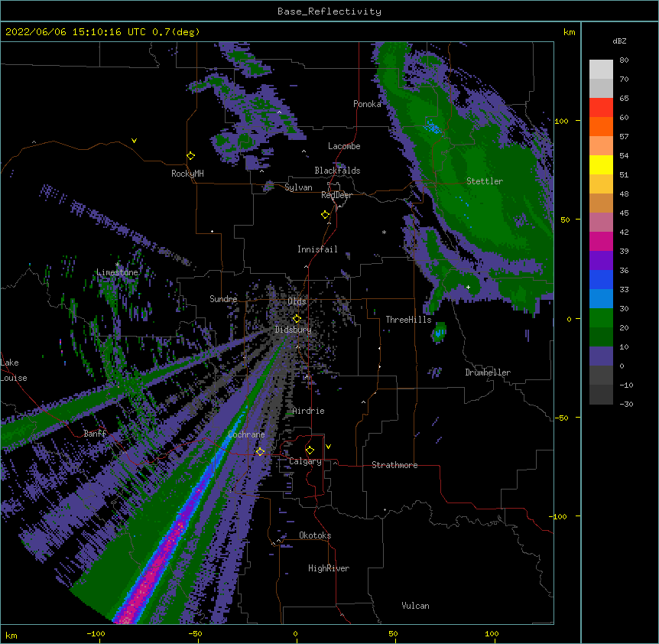Click the light blue echo patch east of Ponoka
This screenshot has width=659, height=644.
(432, 126)
